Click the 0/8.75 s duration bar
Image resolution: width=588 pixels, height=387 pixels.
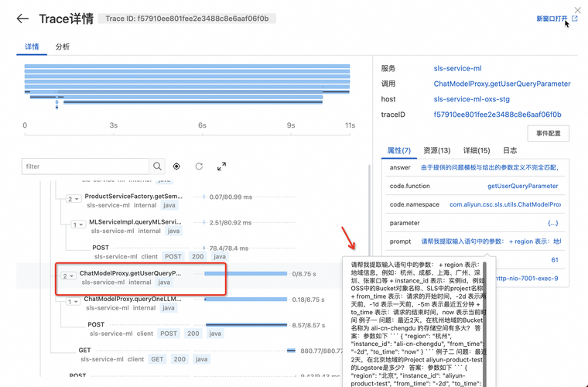[245, 274]
